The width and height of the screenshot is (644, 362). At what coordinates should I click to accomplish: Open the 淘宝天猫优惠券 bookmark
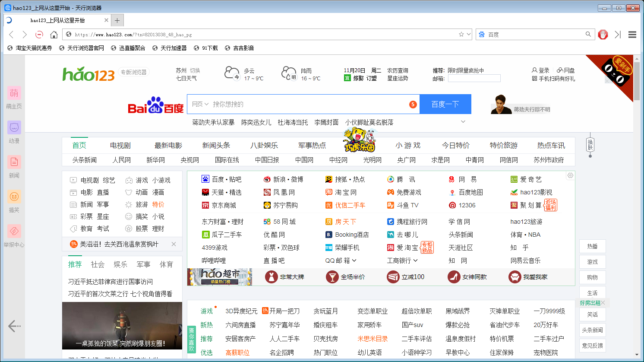click(x=30, y=48)
